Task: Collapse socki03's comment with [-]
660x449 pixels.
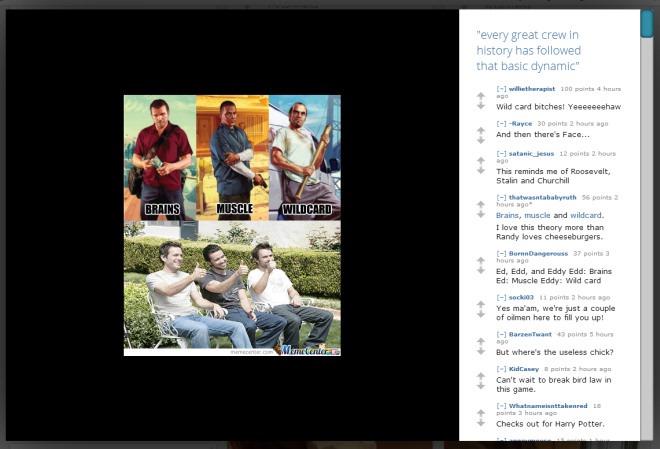Action: (x=501, y=297)
